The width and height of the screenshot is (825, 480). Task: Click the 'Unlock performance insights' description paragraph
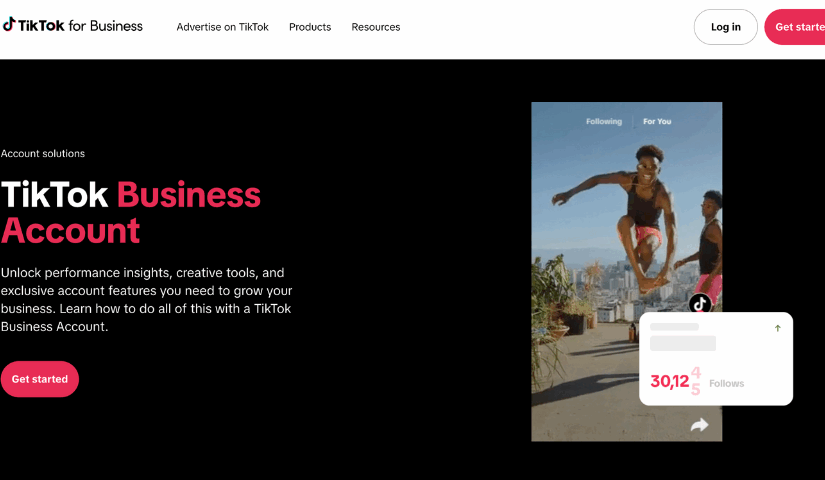click(x=146, y=299)
